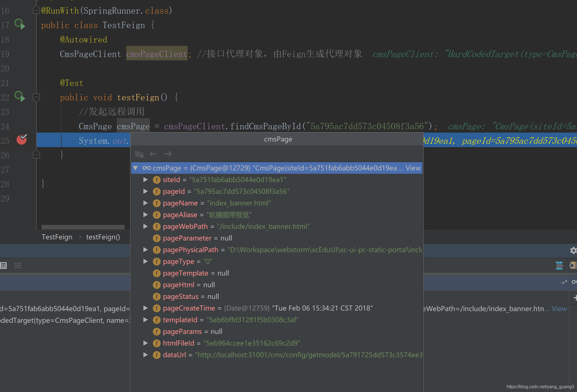Viewport: 577px width, 392px height.
Task: Click the table view icon in debug toolbar
Action: (4, 266)
